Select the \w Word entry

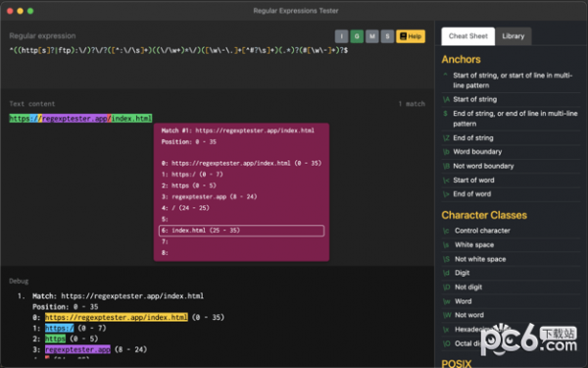[511, 301]
